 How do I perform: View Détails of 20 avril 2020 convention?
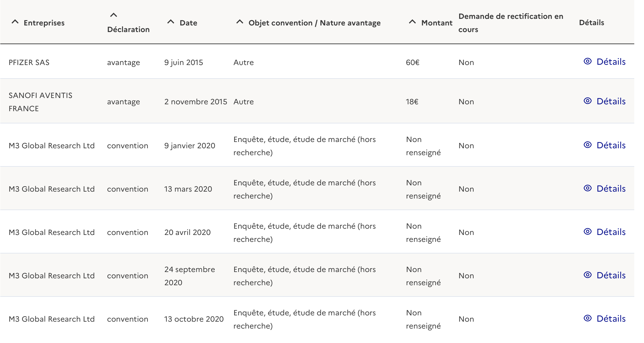[x=611, y=232]
